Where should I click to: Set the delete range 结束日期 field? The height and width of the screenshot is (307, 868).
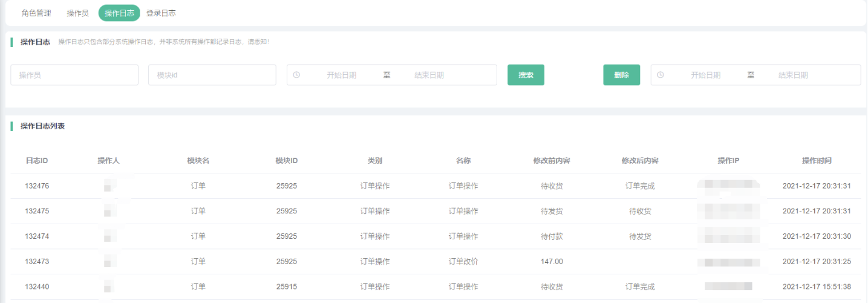[x=793, y=75]
